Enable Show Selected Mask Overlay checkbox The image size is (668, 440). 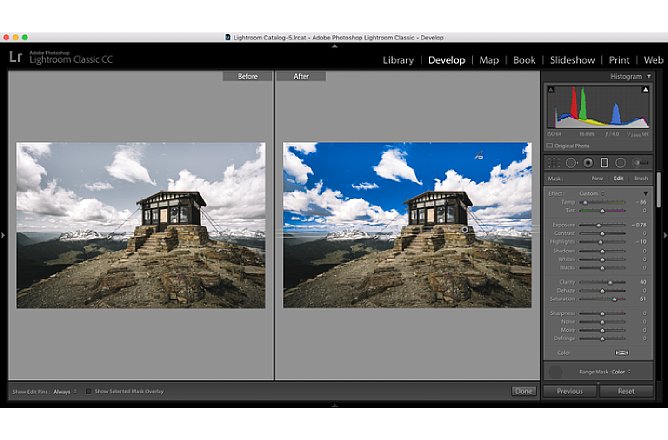[x=88, y=391]
